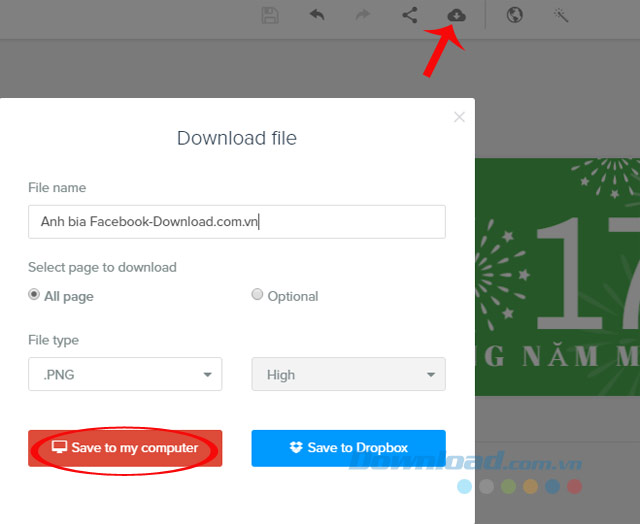Click the light blue dot at bottom

coord(464,487)
